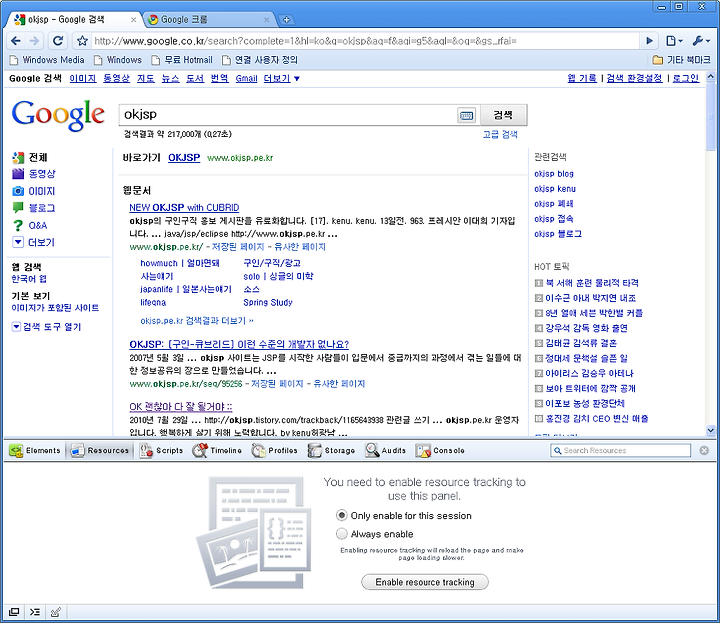This screenshot has height=623, width=720.
Task: Open HOT topic '보아 트위터에 깜짝 공개'
Action: [591, 388]
